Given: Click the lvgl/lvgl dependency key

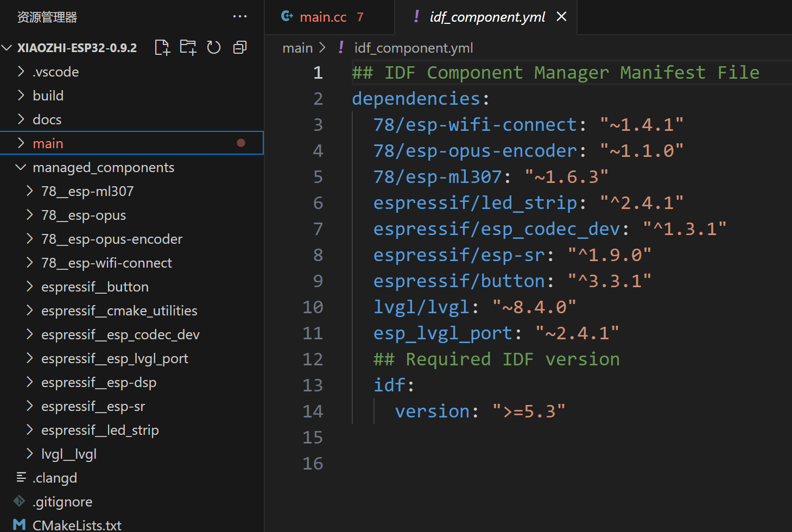Looking at the screenshot, I should point(421,307).
